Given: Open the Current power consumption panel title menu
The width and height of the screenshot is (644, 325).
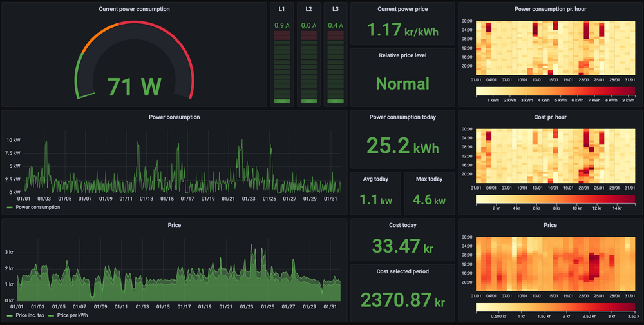Looking at the screenshot, I should (x=135, y=9).
